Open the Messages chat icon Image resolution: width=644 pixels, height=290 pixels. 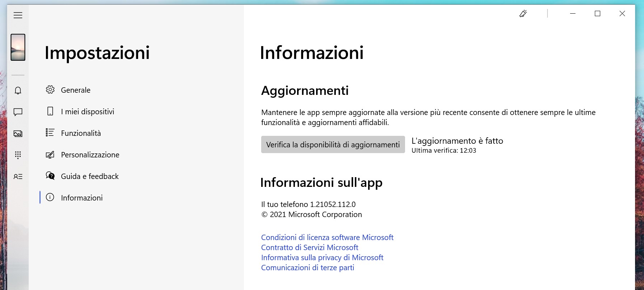(x=18, y=112)
